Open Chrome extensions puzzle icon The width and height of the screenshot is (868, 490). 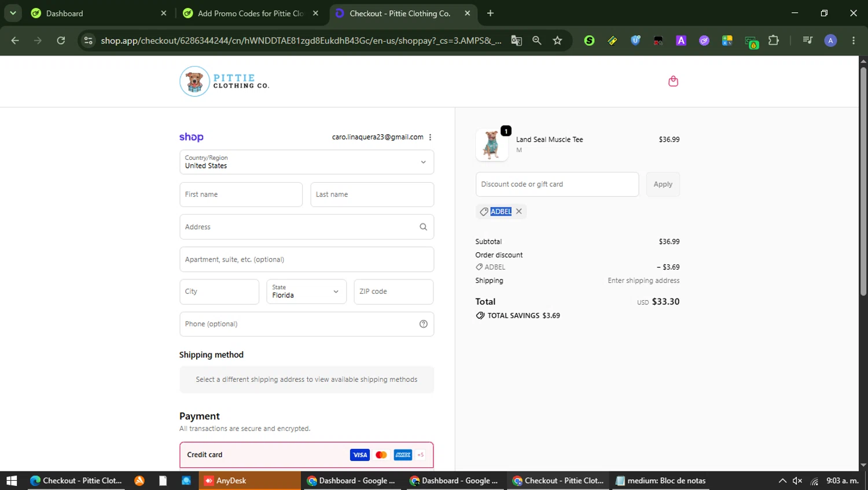tap(774, 40)
